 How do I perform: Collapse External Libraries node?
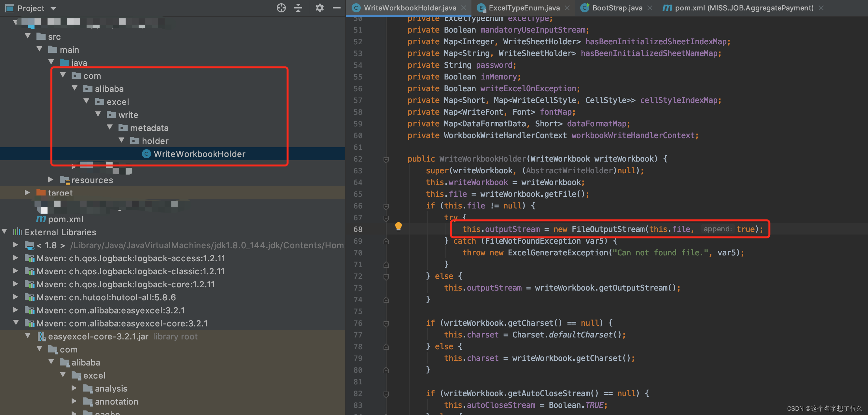tap(5, 232)
